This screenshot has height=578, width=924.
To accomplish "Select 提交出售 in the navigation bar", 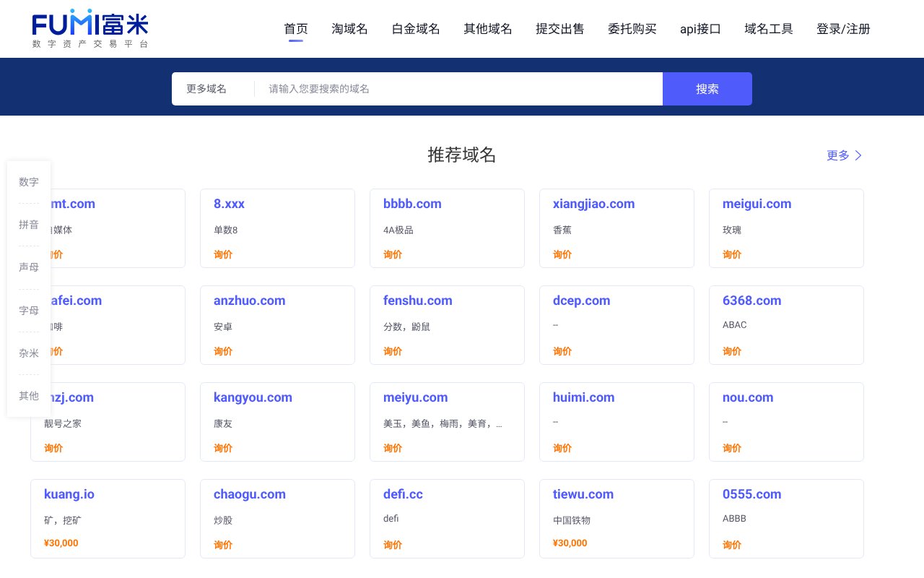I will pyautogui.click(x=560, y=29).
